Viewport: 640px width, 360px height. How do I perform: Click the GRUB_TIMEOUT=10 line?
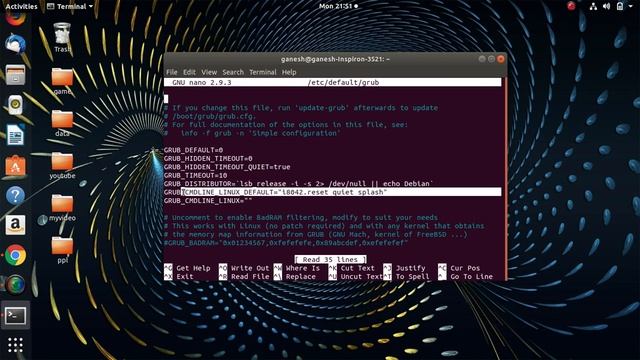(x=195, y=176)
